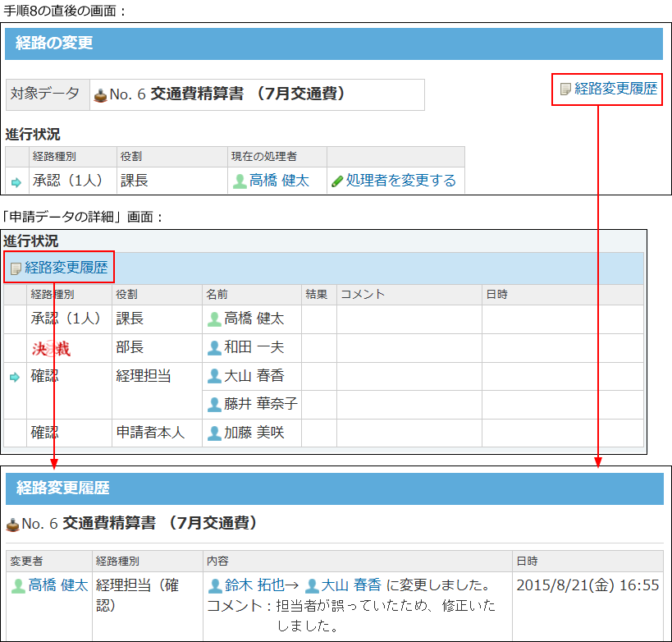672x642 pixels.
Task: Click 高橋 健太 in details 名前 column
Action: click(x=254, y=319)
